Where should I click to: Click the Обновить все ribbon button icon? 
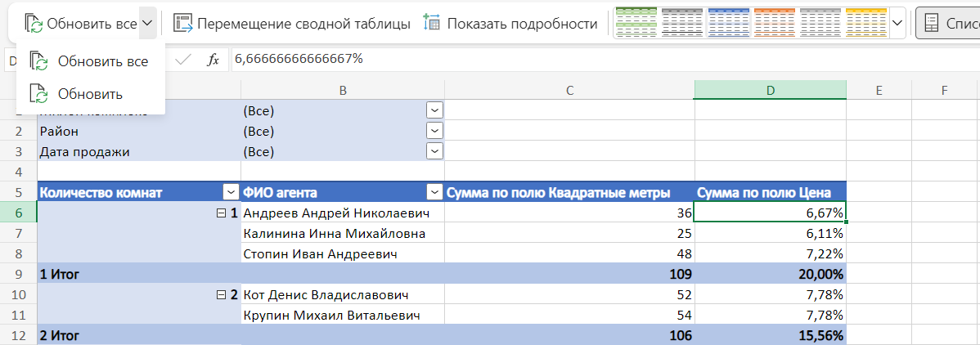(x=34, y=24)
